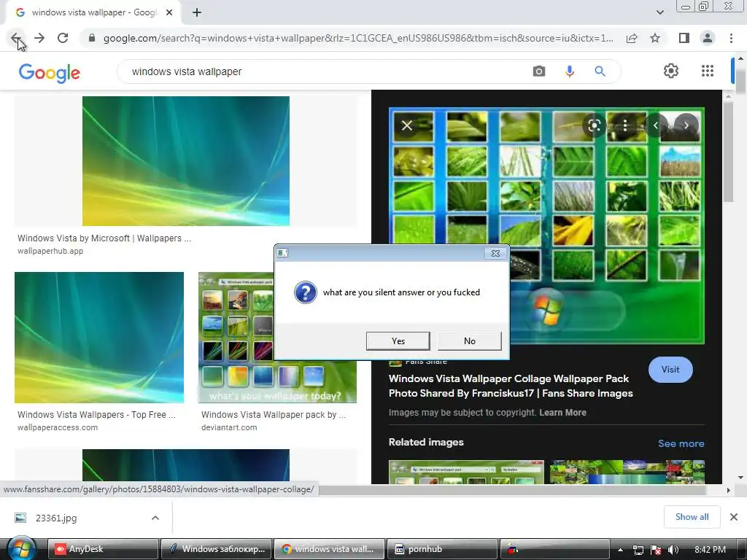Open the Google apps grid
The height and width of the screenshot is (560, 747).
(x=708, y=71)
